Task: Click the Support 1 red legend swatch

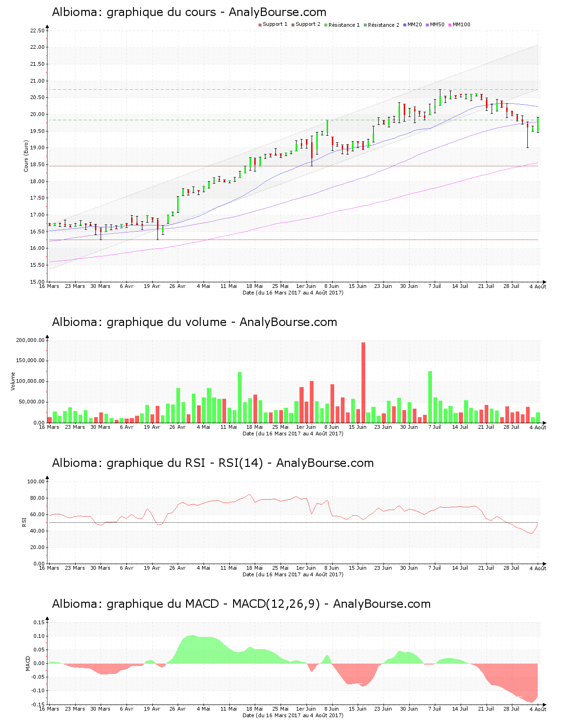Action: (260, 25)
